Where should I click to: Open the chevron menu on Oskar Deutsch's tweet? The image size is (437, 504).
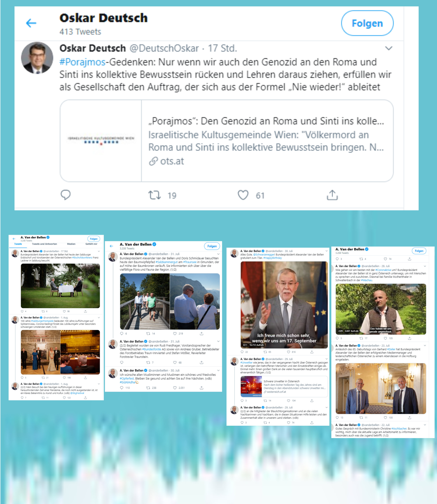coord(388,48)
